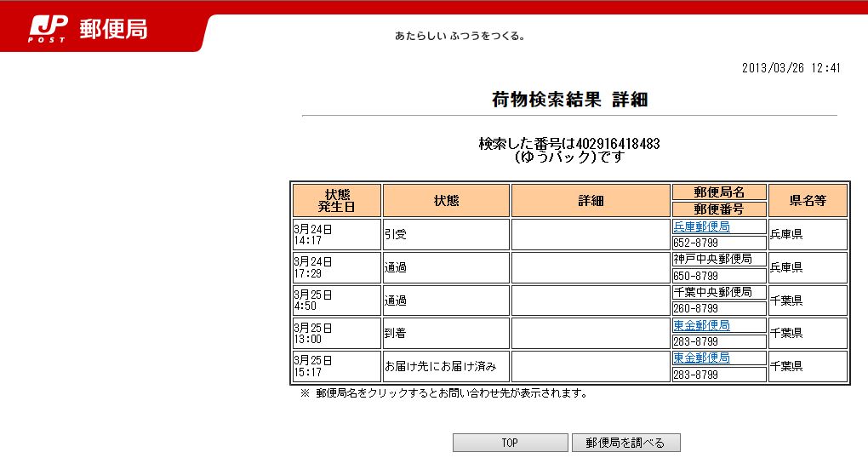Open the 兵庫郵便局 link
The height and width of the screenshot is (458, 868).
point(701,227)
